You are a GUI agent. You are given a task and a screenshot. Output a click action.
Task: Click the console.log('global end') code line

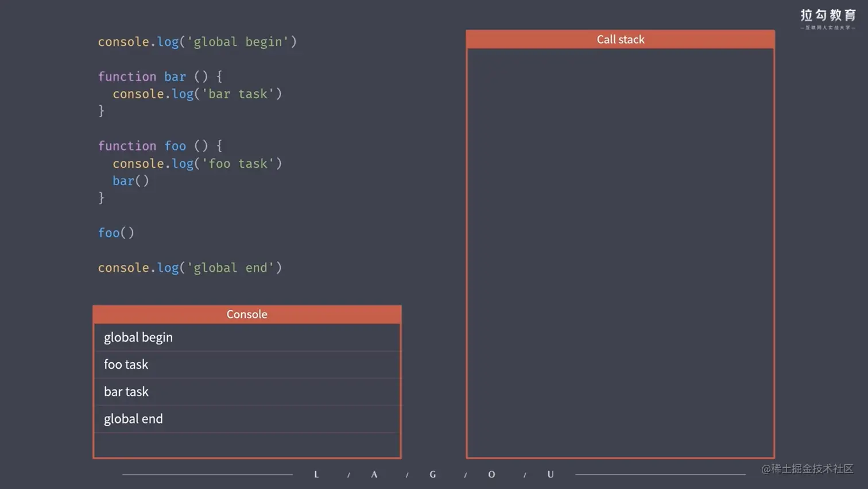189,268
